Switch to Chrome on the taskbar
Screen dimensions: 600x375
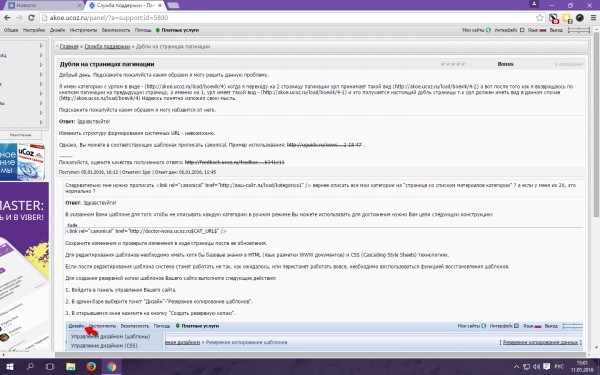(112, 367)
